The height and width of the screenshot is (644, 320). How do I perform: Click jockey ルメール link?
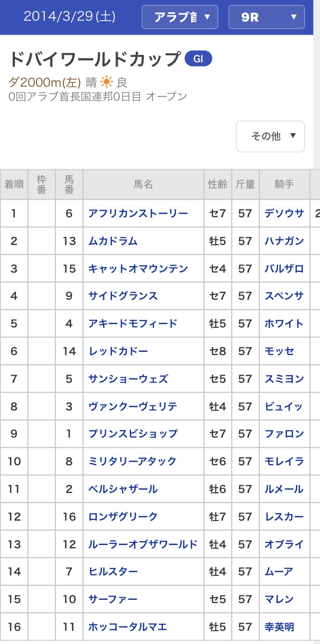284,489
